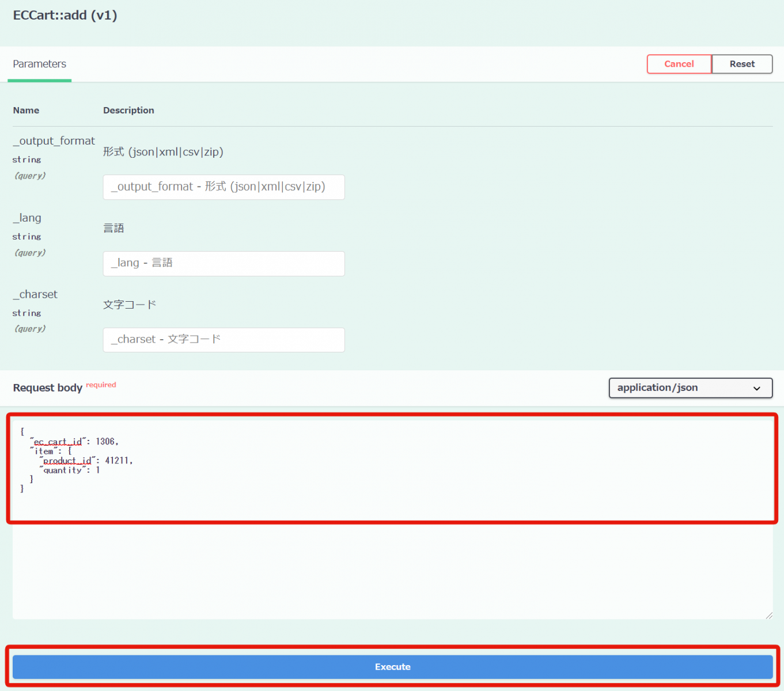Focus the _charset input field
This screenshot has height=691, width=784.
click(x=224, y=340)
